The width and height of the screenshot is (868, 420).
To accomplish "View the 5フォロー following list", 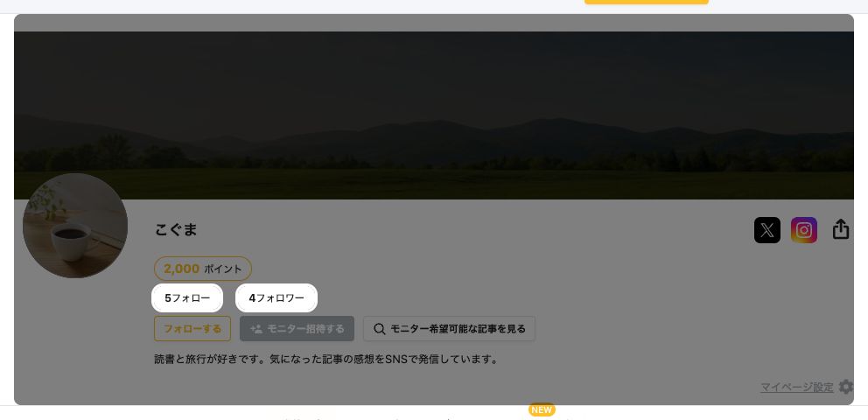I will pyautogui.click(x=187, y=298).
